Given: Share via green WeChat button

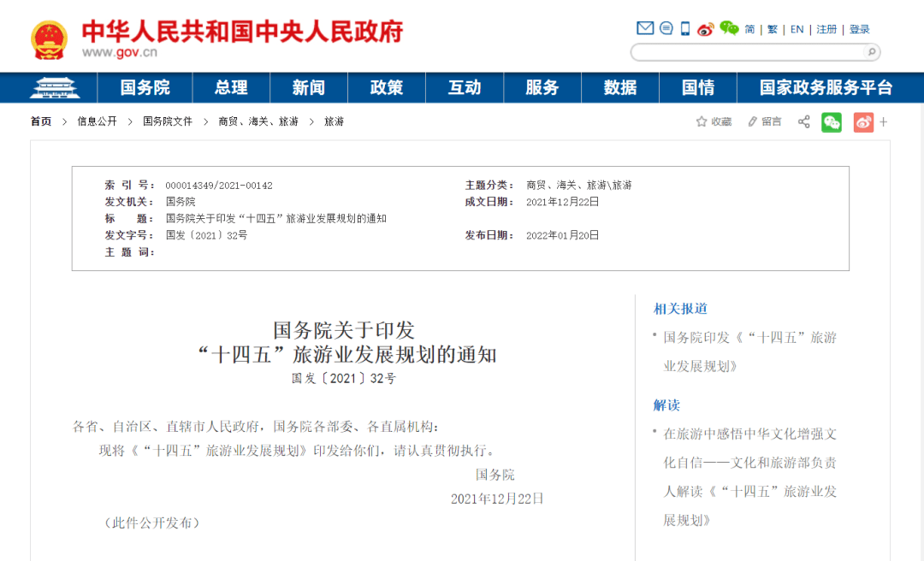Looking at the screenshot, I should click(x=832, y=122).
